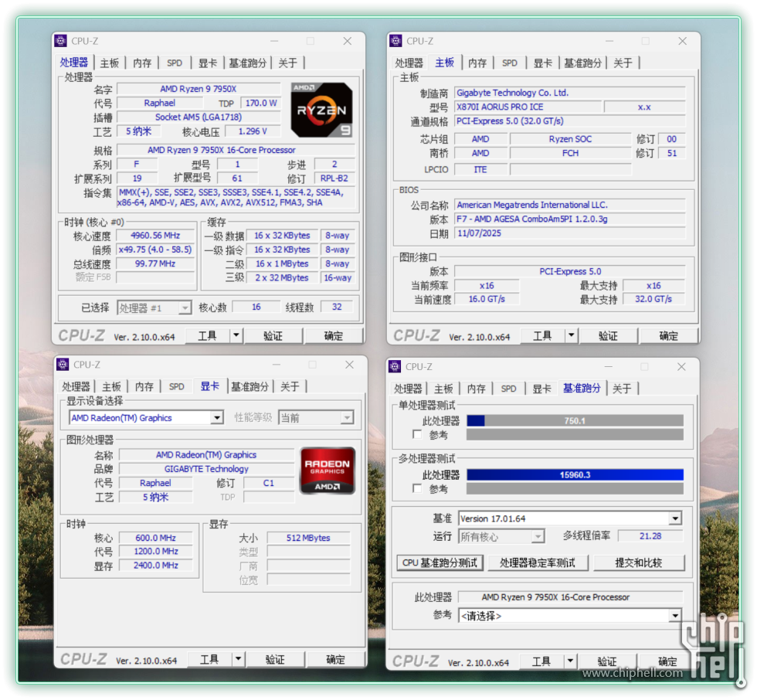Screen dimensions: 757x700
Task: Click the CPU 基准跑分测试 button
Action: 440,562
